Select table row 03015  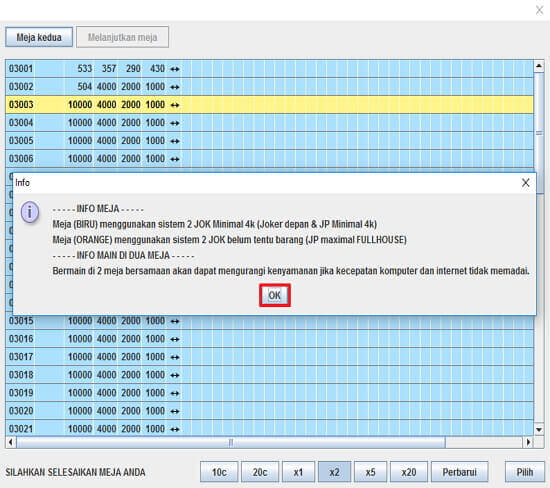click(x=269, y=321)
